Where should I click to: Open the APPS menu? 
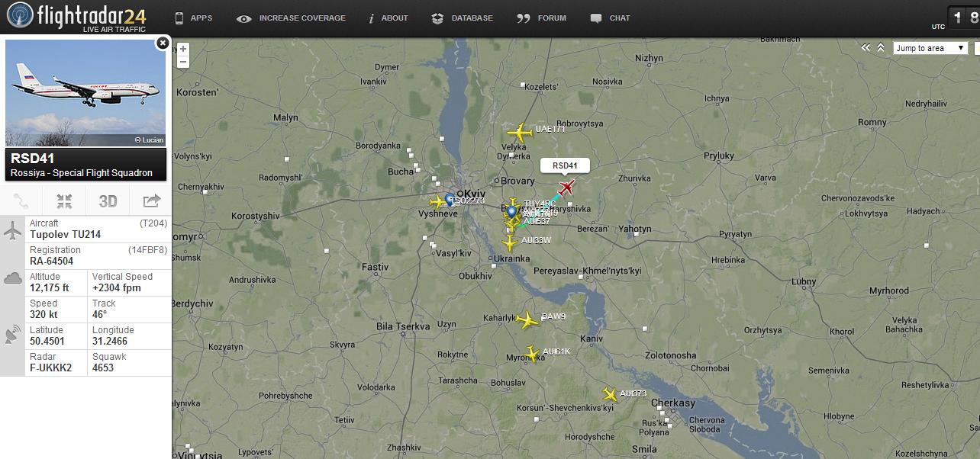click(x=193, y=18)
